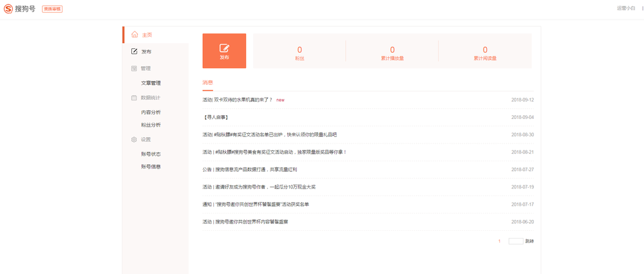
Task: Click the 跳转 jump button
Action: tap(529, 241)
